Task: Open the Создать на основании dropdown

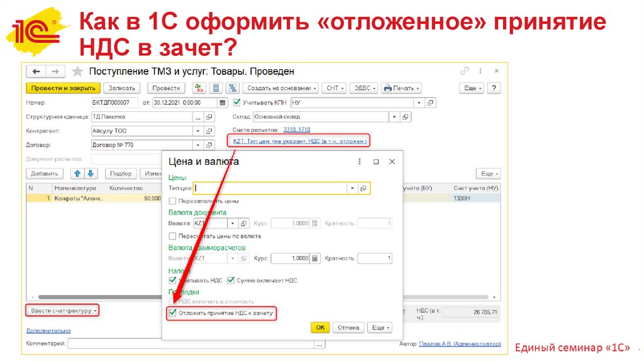Action: pyautogui.click(x=281, y=88)
